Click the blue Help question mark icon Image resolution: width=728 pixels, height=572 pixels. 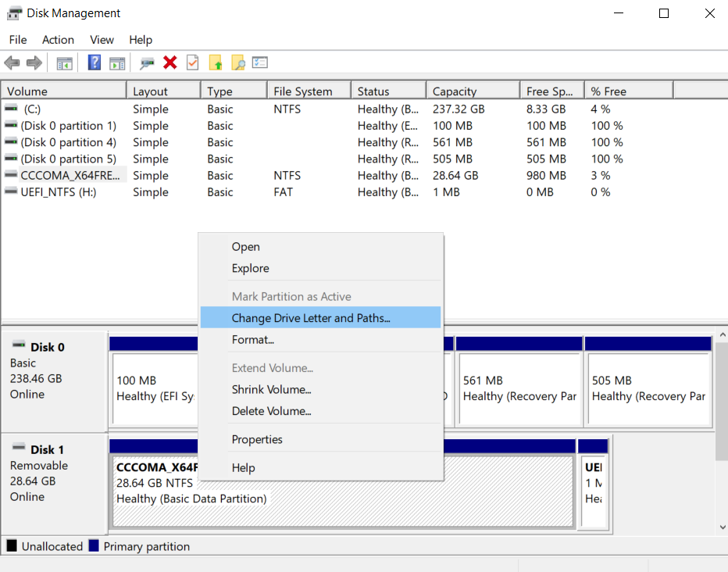(x=95, y=63)
